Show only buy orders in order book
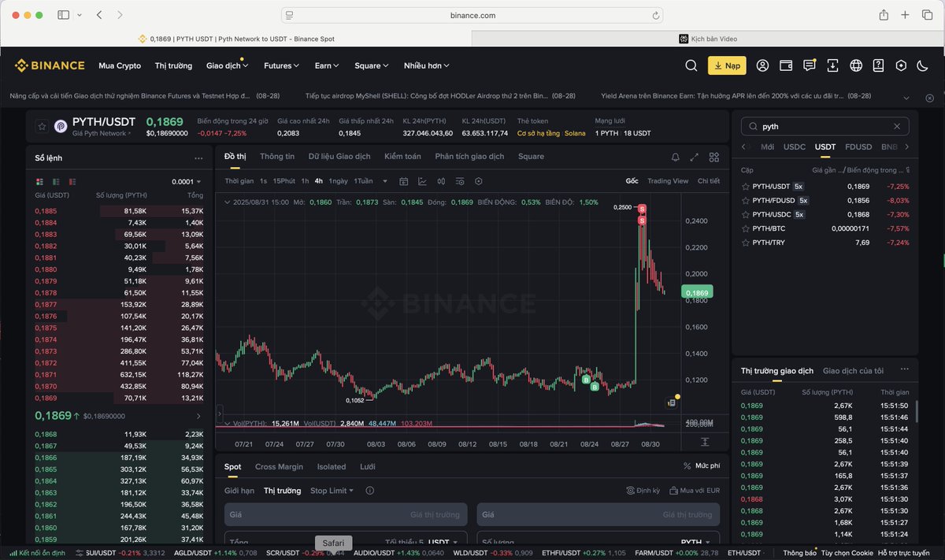945x560 pixels. coord(56,182)
